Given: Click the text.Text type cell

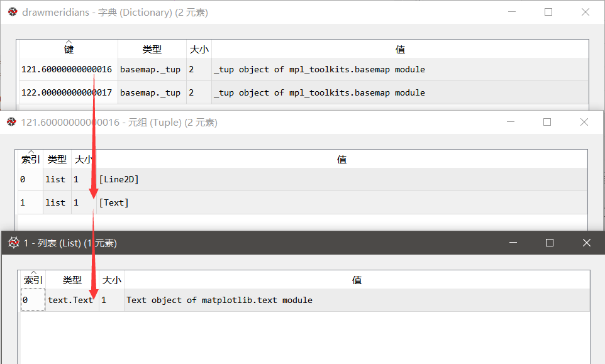Looking at the screenshot, I should click(72, 300).
